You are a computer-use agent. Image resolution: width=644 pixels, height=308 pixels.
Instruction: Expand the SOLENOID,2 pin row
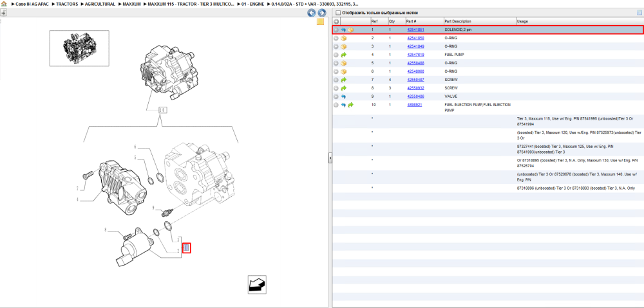point(336,30)
